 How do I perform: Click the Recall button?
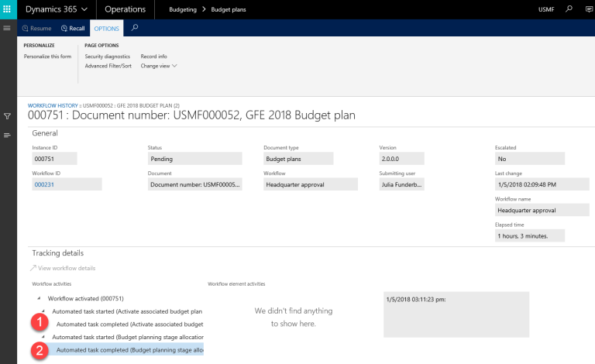click(x=73, y=28)
